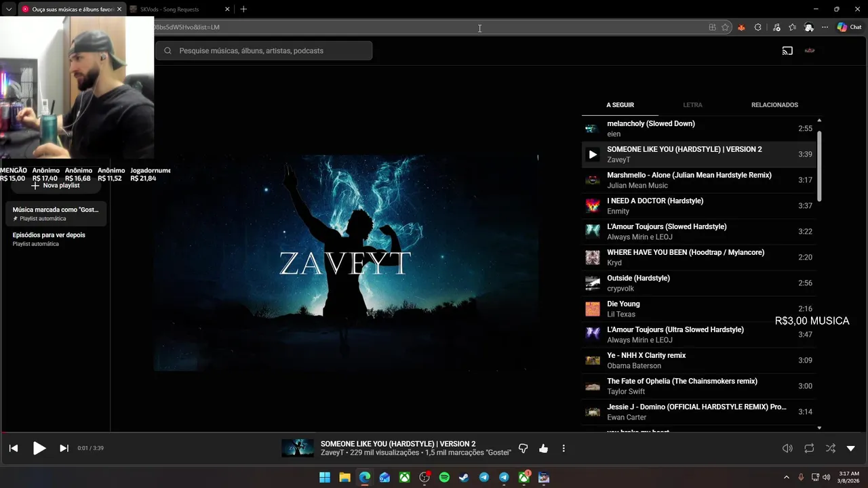Close the YouTube Music browser tab

(x=119, y=9)
